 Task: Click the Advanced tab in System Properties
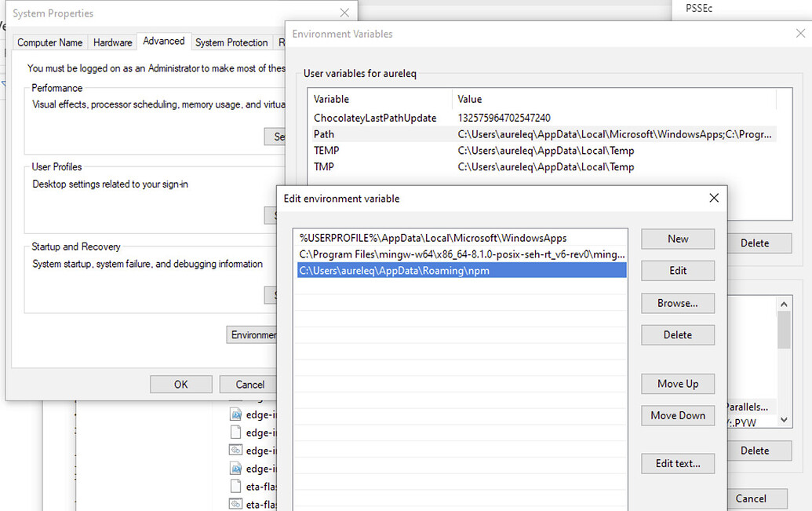point(164,41)
